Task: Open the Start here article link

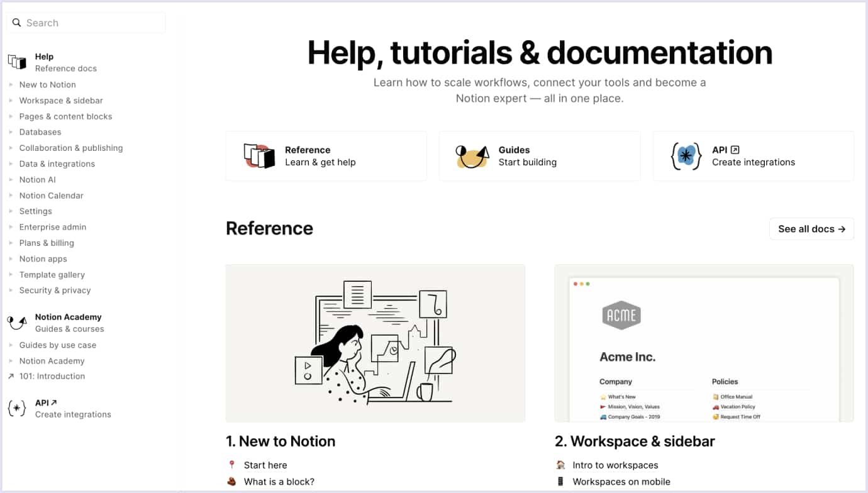Action: point(265,465)
